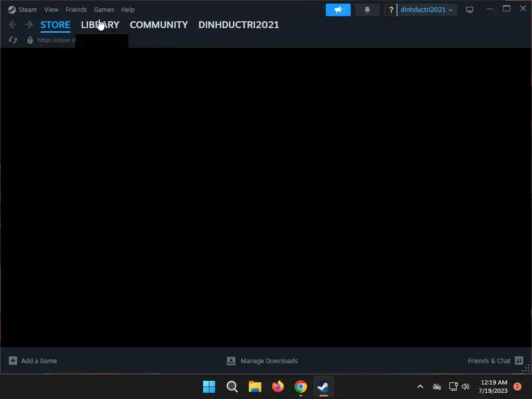The width and height of the screenshot is (532, 399).
Task: Open the View menu
Action: 51,9
